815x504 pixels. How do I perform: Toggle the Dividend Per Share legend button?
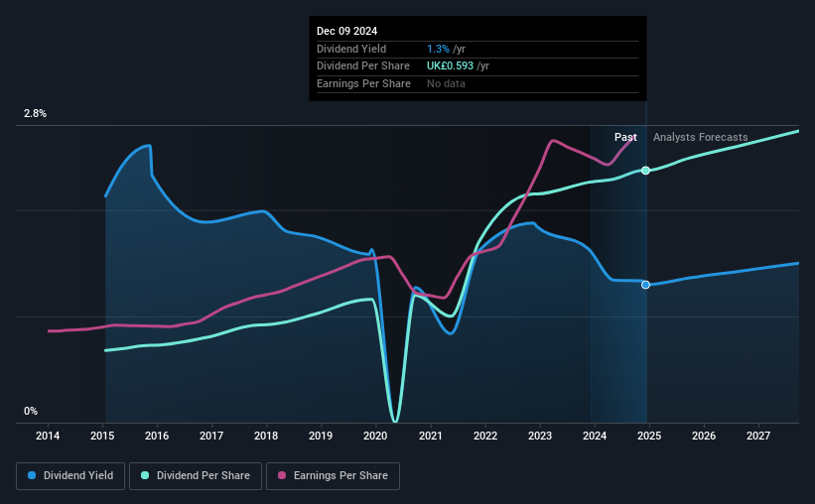coord(196,475)
